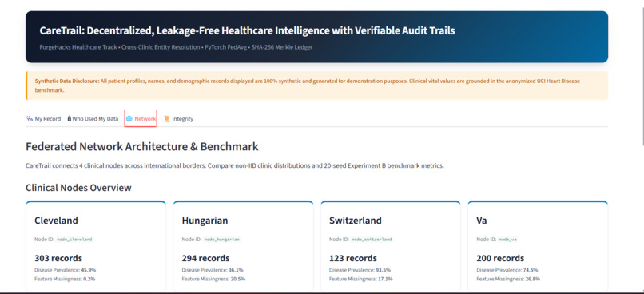The width and height of the screenshot is (644, 294).
Task: Select the Network tab
Action: click(x=141, y=119)
